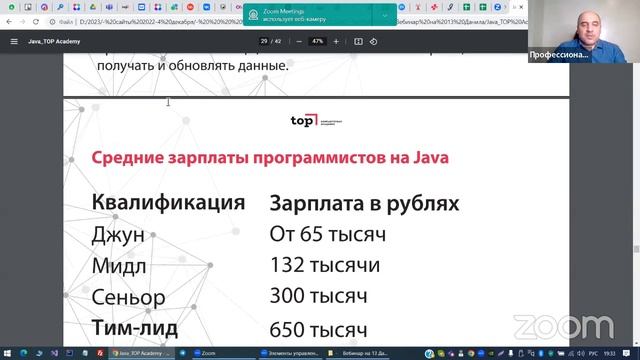Image resolution: width=640 pixels, height=360 pixels.
Task: Click the presenter's webcam thumbnail
Action: click(584, 31)
